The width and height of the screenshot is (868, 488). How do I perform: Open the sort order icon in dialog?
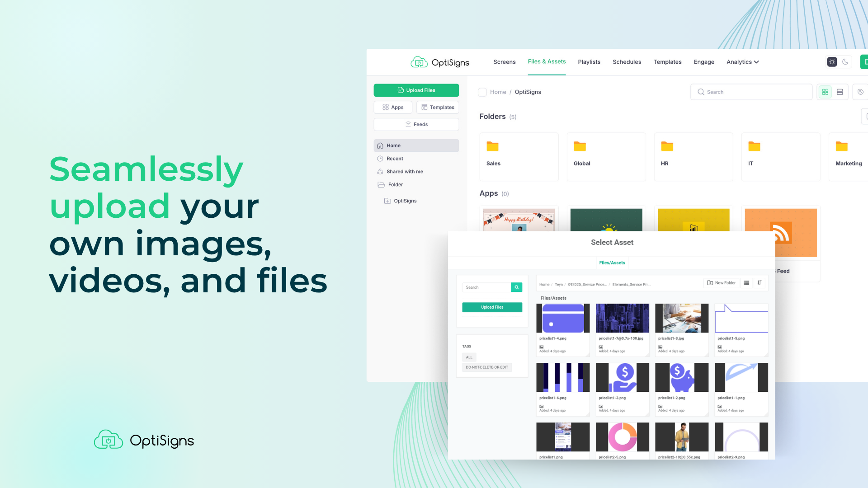click(x=759, y=283)
